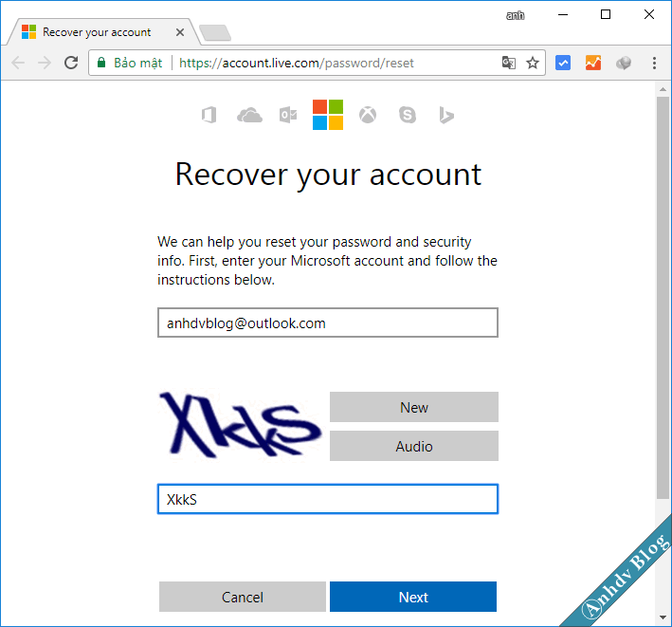Click the Microsoft four-color logo
The height and width of the screenshot is (627, 672).
click(x=328, y=115)
